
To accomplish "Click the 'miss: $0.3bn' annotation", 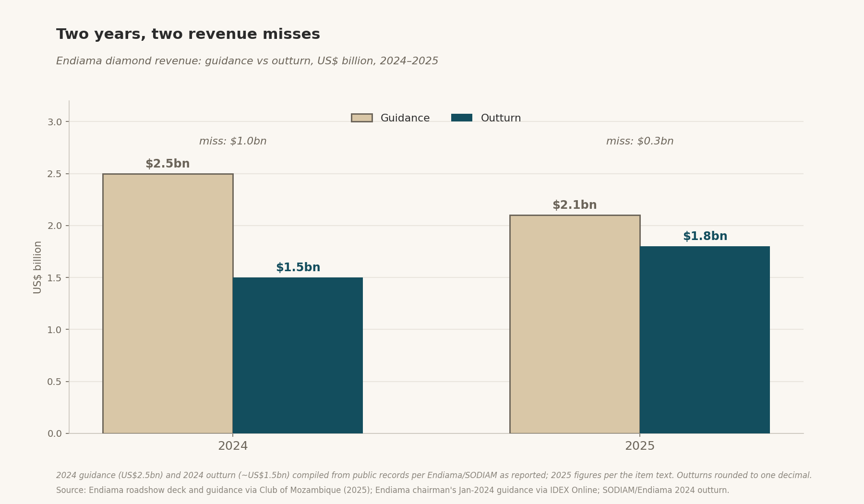I will tap(640, 141).
